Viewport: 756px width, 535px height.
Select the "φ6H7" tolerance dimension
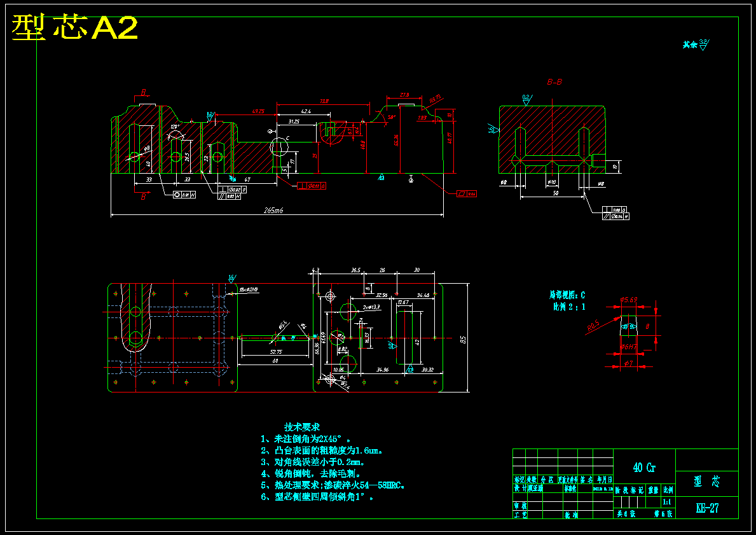[629, 346]
